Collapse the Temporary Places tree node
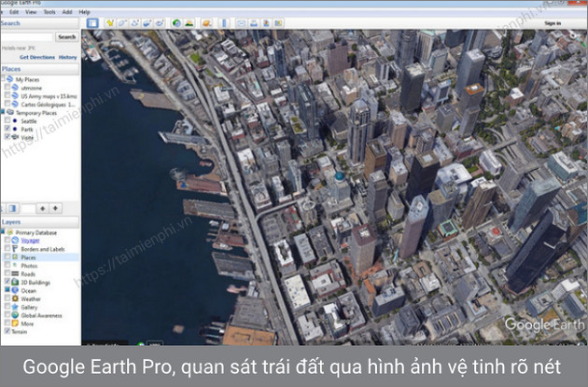588x387 pixels. [2, 112]
